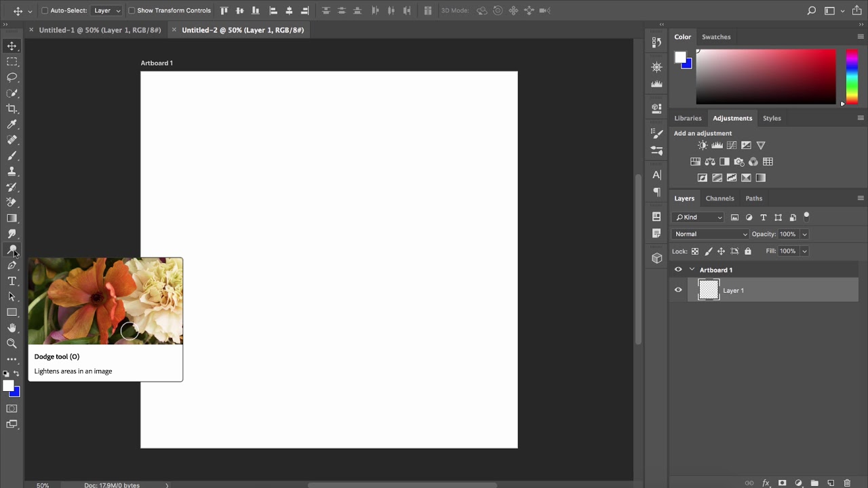Select the Zoom tool
This screenshot has width=868, height=488.
click(x=12, y=344)
